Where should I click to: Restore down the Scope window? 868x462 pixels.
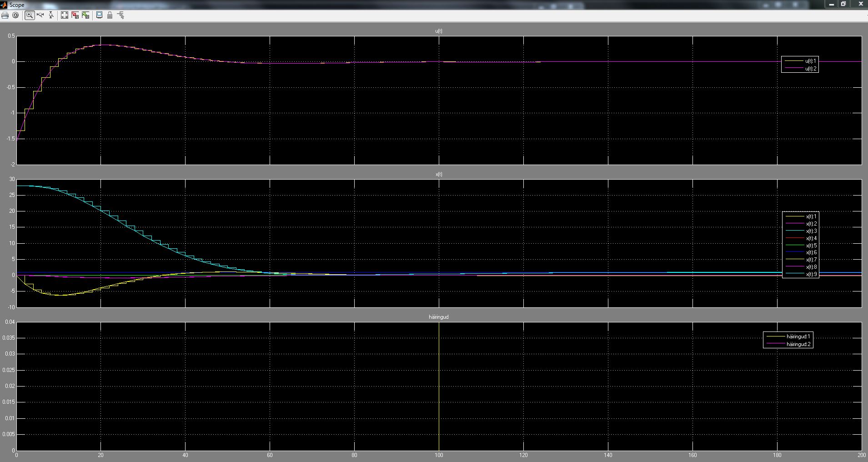tap(843, 4)
